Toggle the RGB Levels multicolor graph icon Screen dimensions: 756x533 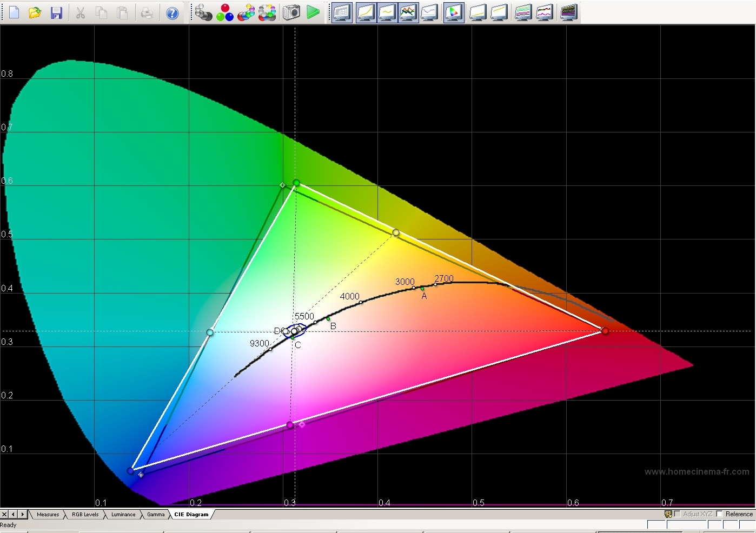408,12
